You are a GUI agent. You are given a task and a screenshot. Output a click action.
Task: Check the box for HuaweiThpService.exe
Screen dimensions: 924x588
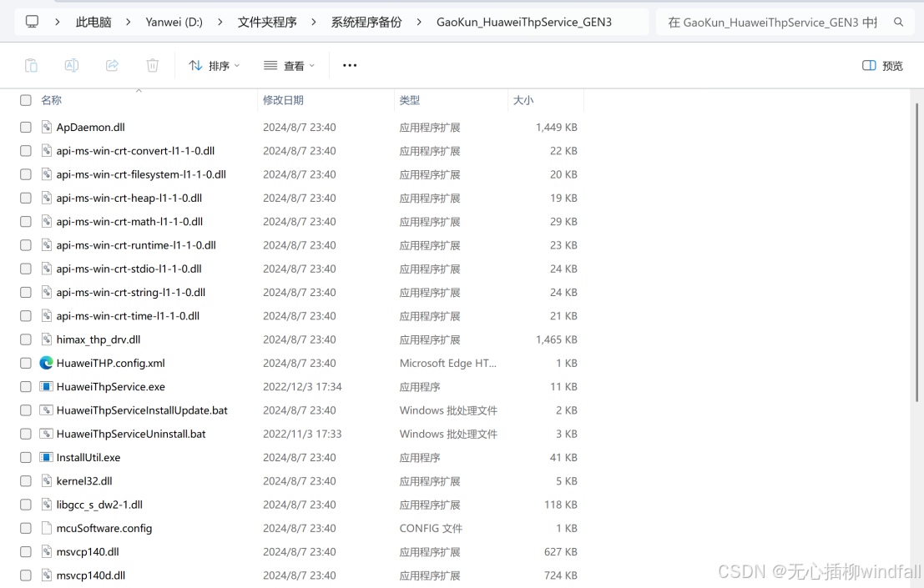point(25,387)
